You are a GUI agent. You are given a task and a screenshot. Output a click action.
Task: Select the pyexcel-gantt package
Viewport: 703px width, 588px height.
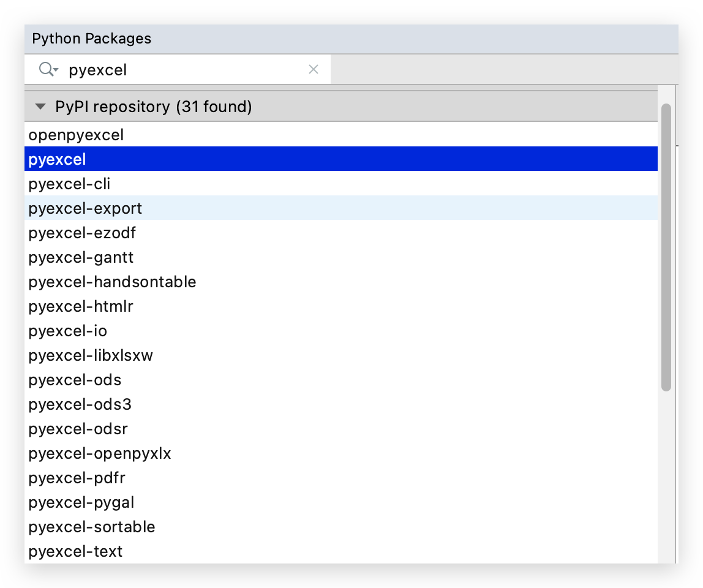[81, 257]
